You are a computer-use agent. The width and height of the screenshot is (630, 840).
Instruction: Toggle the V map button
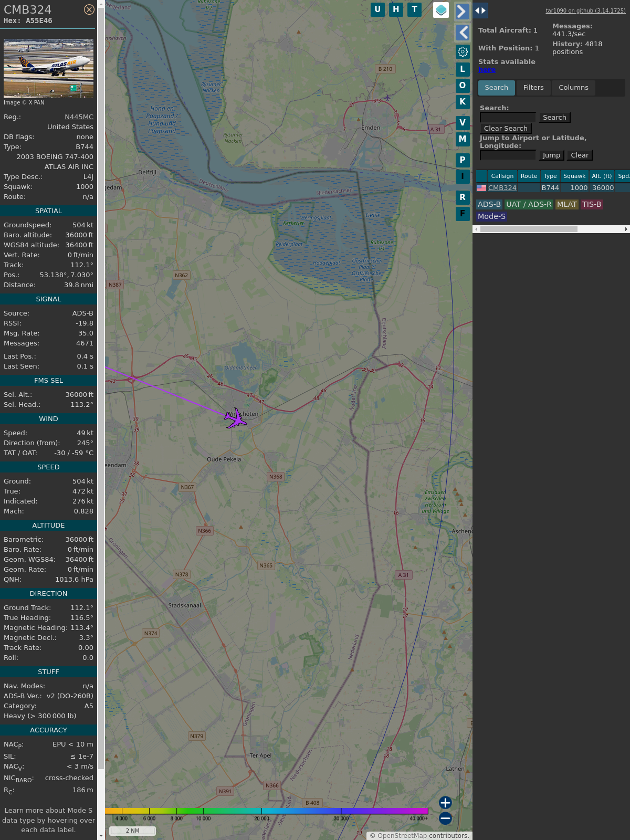point(463,123)
